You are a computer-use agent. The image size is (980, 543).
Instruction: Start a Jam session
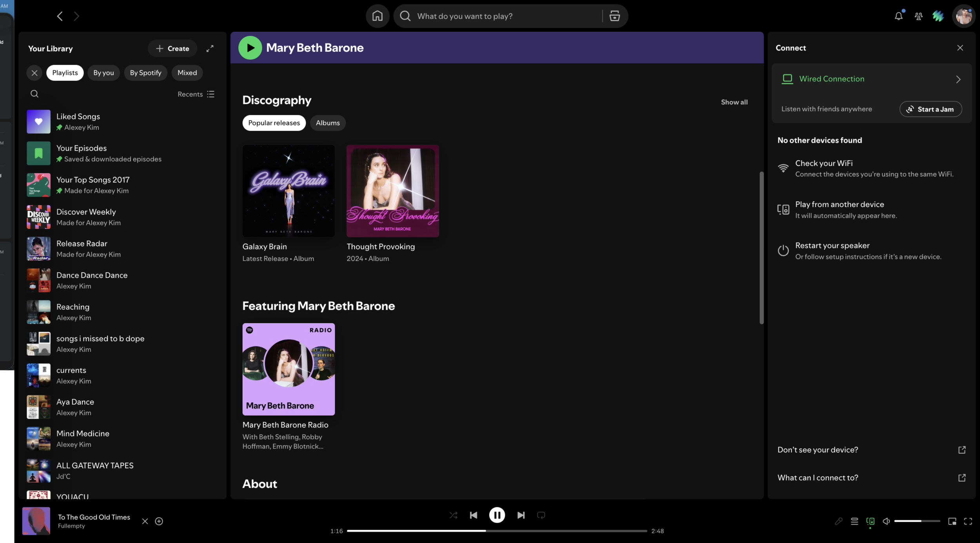pos(931,109)
